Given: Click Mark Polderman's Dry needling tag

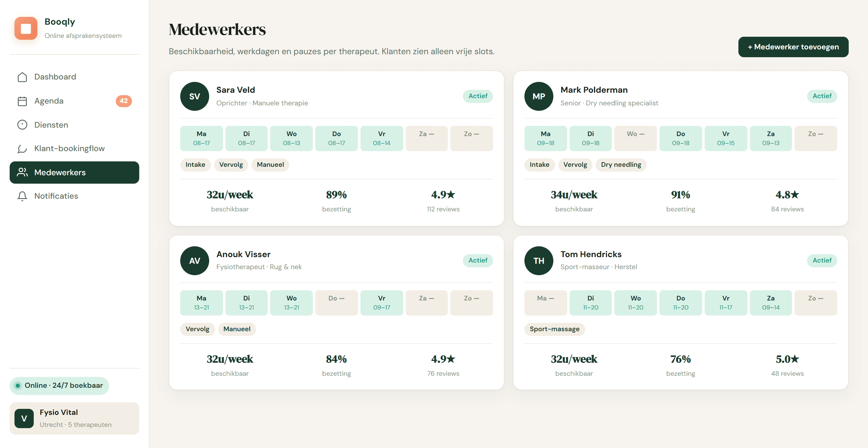Looking at the screenshot, I should point(621,165).
